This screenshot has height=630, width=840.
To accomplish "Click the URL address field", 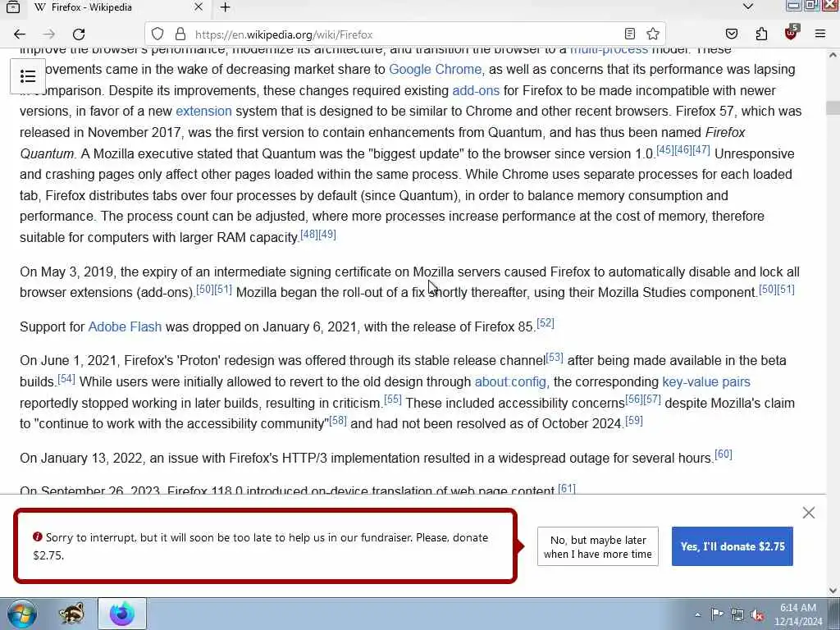I will click(x=407, y=34).
